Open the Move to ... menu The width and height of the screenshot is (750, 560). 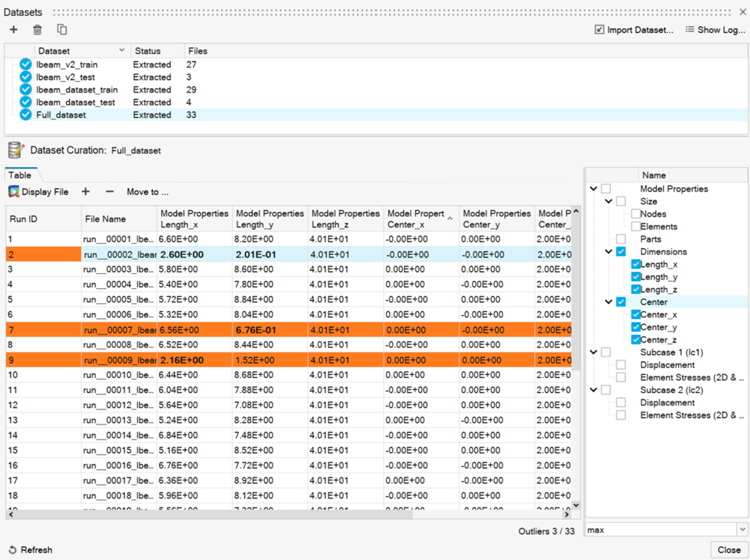pyautogui.click(x=147, y=192)
